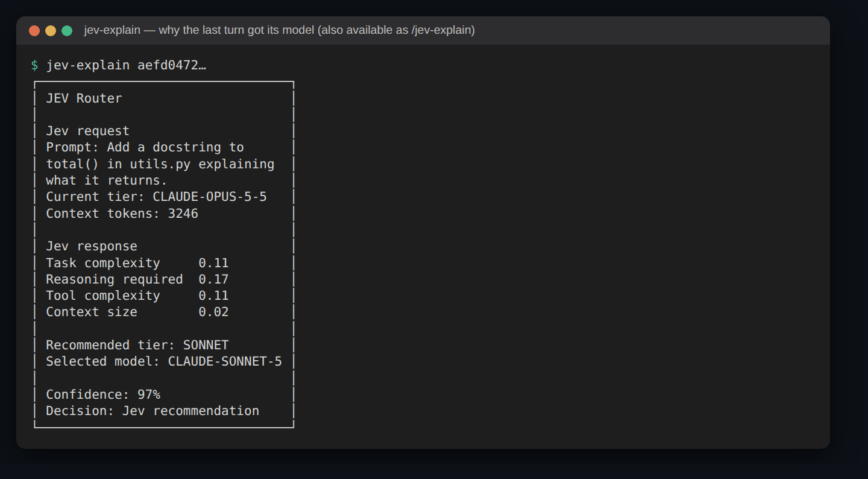The image size is (868, 479).
Task: Click the 'Context tokens: 3246' line
Action: click(122, 214)
